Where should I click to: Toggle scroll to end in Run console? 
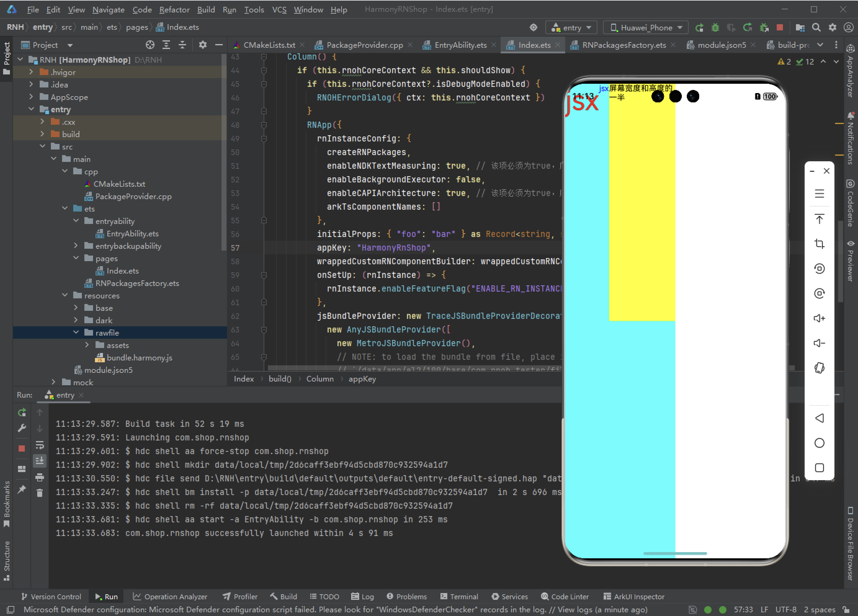point(39,461)
